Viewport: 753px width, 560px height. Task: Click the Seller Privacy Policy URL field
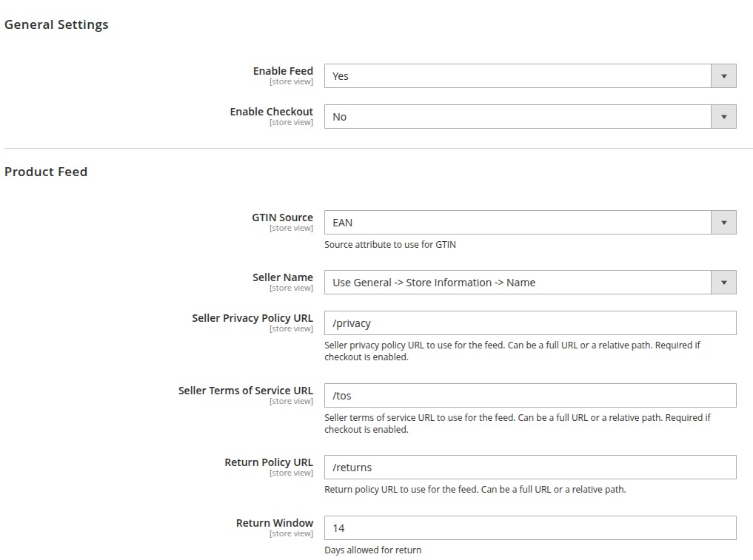coord(529,323)
